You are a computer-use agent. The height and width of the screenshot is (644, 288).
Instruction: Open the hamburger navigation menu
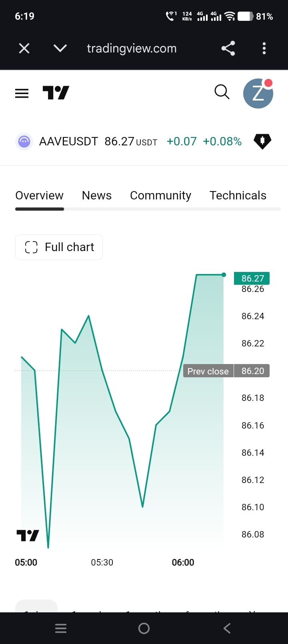[x=22, y=93]
